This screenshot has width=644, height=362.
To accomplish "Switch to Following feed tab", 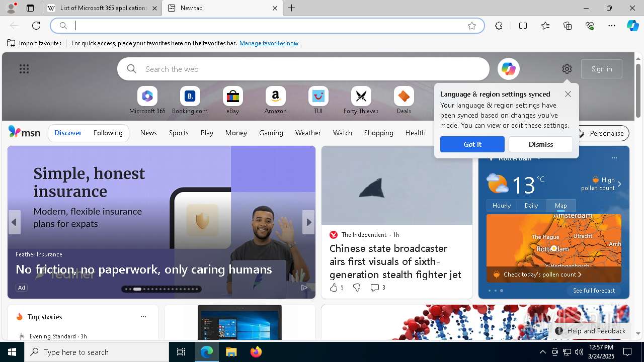I will 108,133.
